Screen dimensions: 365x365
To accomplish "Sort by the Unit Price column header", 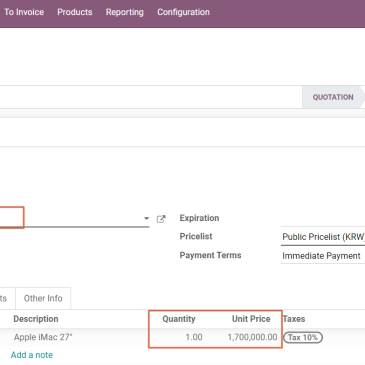I will [251, 319].
